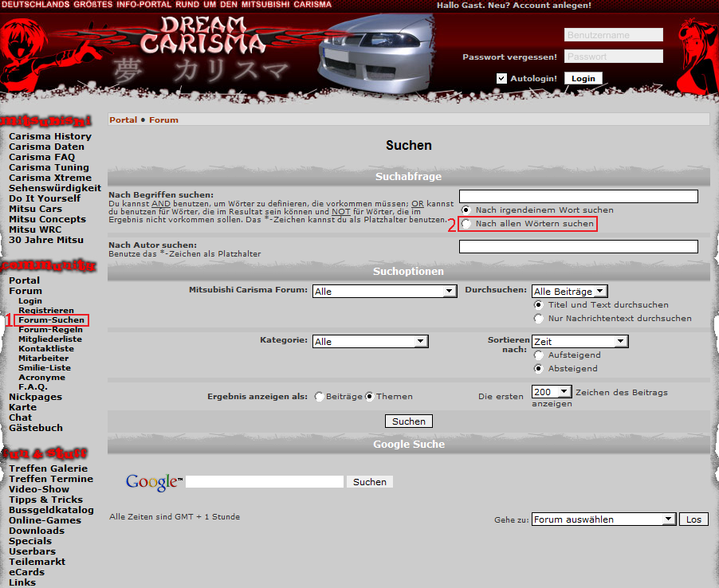The image size is (719, 588).
Task: Open the Mitsubishi Carisma Forum dropdown
Action: click(x=385, y=291)
